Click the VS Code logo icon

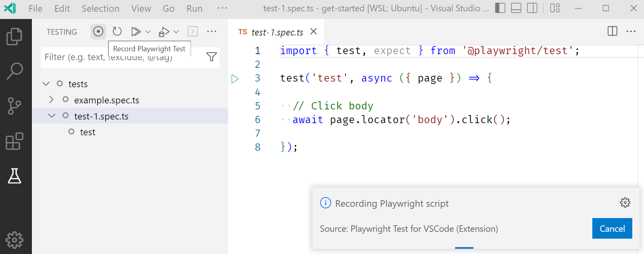coord(10,8)
